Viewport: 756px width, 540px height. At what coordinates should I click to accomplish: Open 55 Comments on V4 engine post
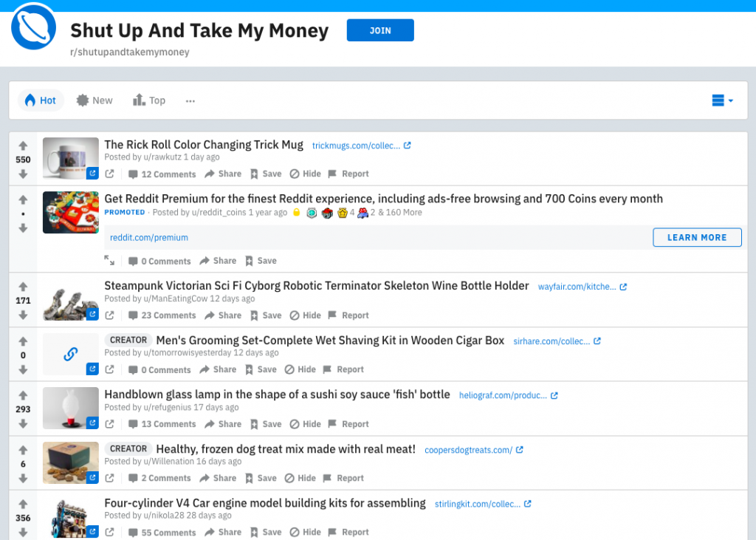[162, 533]
